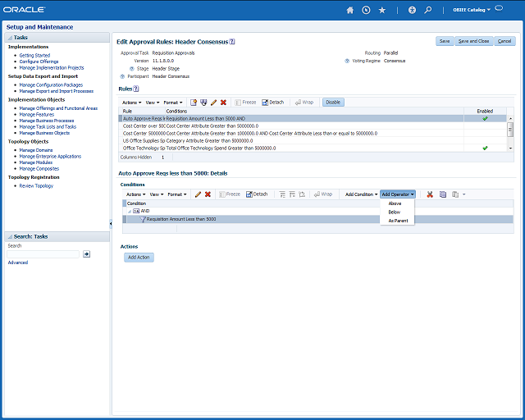Wrap text in the Rules table

tap(304, 103)
